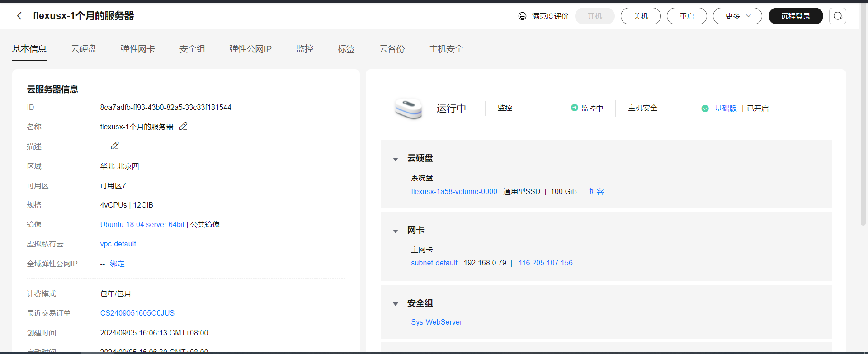
Task: Click the green monitoring status icon
Action: click(574, 108)
